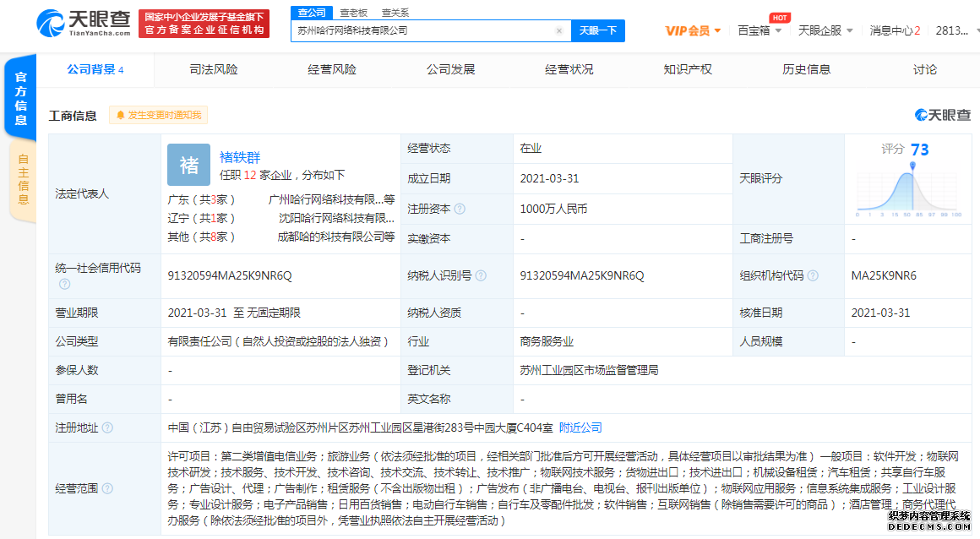Image resolution: width=980 pixels, height=539 pixels.
Task: Open the 历史信息 tab
Action: 806,69
